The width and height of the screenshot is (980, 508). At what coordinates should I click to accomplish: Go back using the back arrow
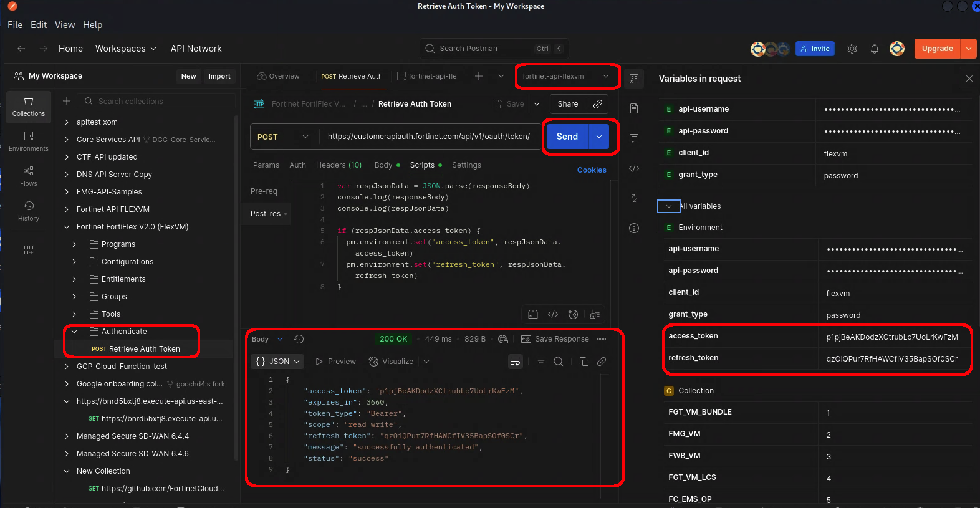coord(21,49)
